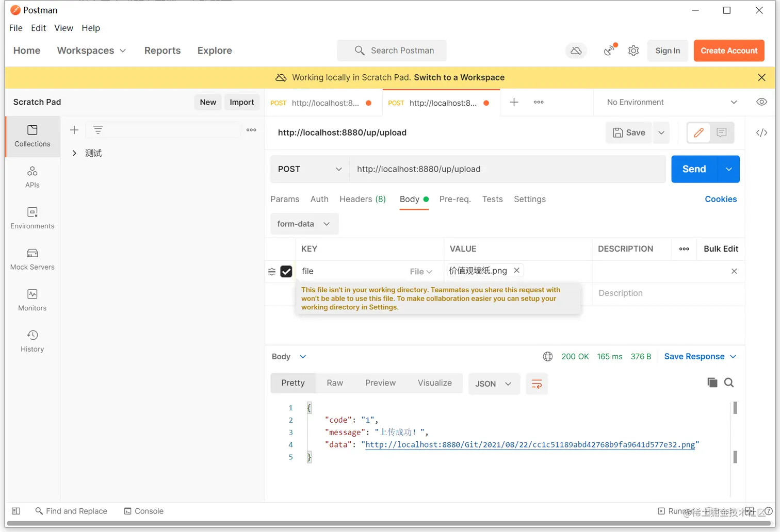Open the Environments sidebar panel
Image resolution: width=780 pixels, height=532 pixels.
pyautogui.click(x=32, y=218)
